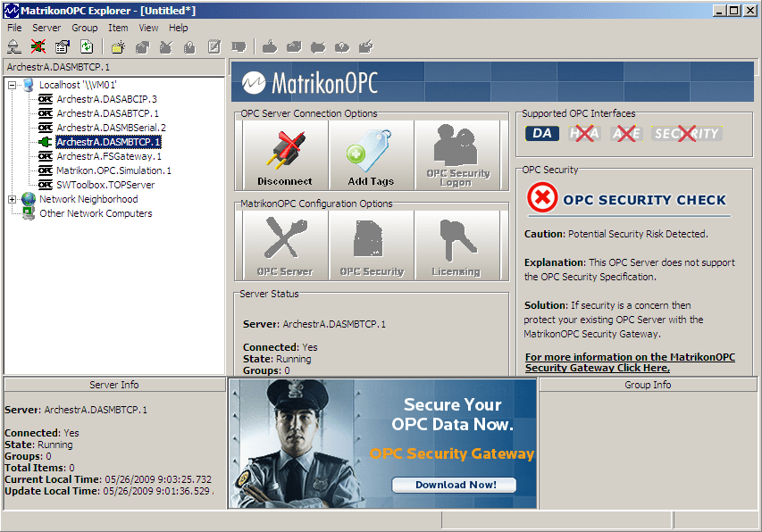
Task: Click the Group Info panel header
Action: [648, 385]
